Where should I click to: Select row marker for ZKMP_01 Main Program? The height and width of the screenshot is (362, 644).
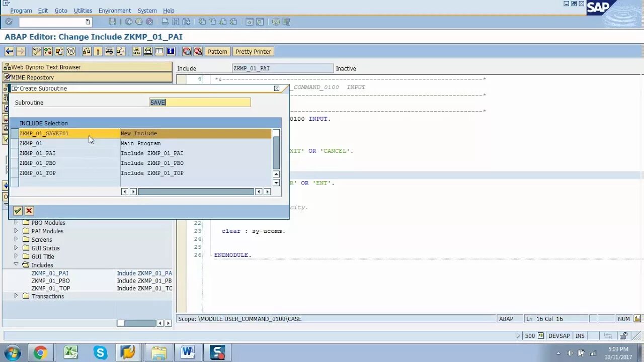(x=15, y=143)
